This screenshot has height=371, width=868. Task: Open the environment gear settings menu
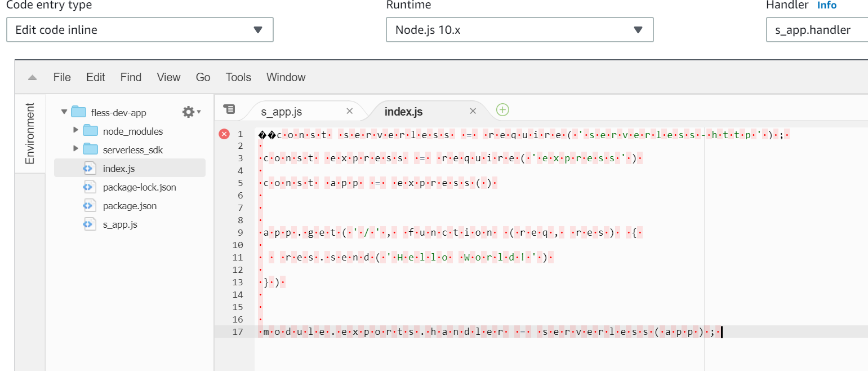pos(192,112)
